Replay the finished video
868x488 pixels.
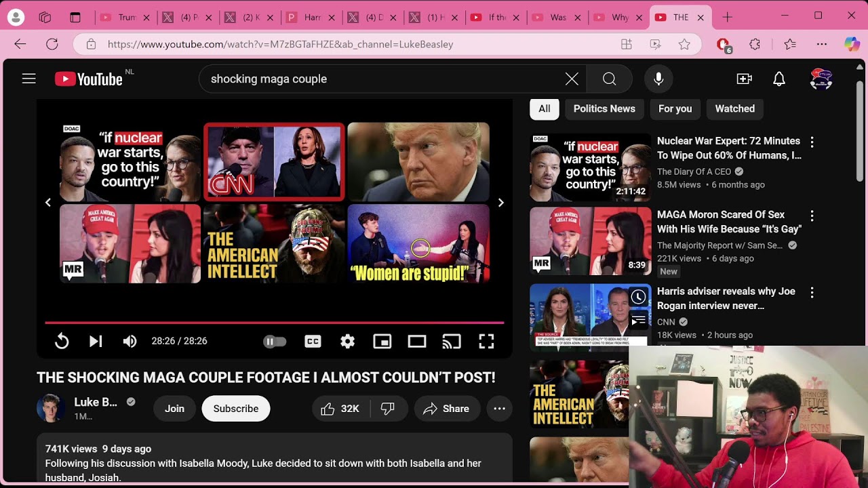pos(62,341)
